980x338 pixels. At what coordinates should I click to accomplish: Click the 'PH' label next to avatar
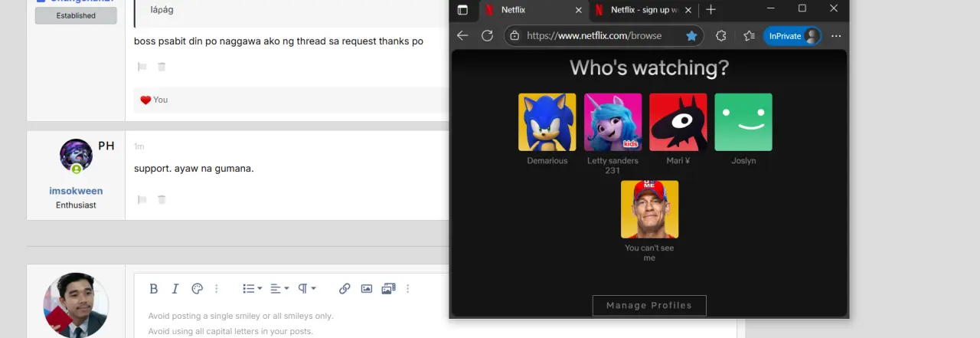pos(106,146)
